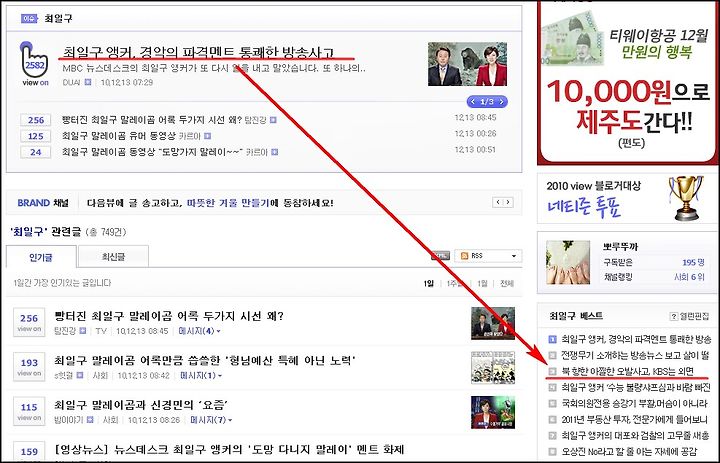The height and width of the screenshot is (463, 720).
Task: Click the BRAND 채널 previous arrow
Action: [498, 202]
